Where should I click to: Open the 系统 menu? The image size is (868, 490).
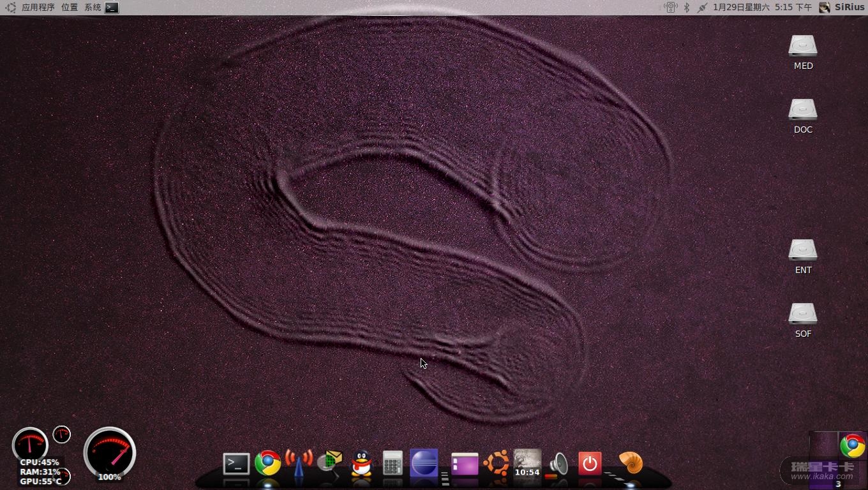(93, 8)
